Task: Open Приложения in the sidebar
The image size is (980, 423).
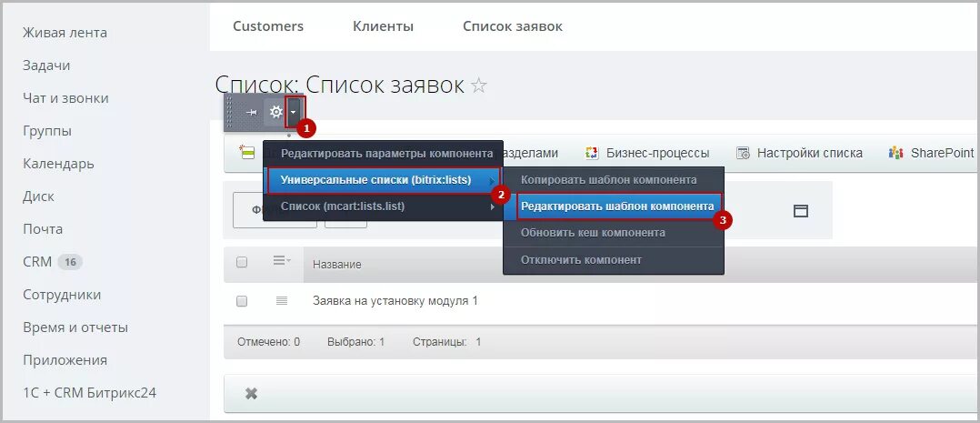Action: [65, 360]
